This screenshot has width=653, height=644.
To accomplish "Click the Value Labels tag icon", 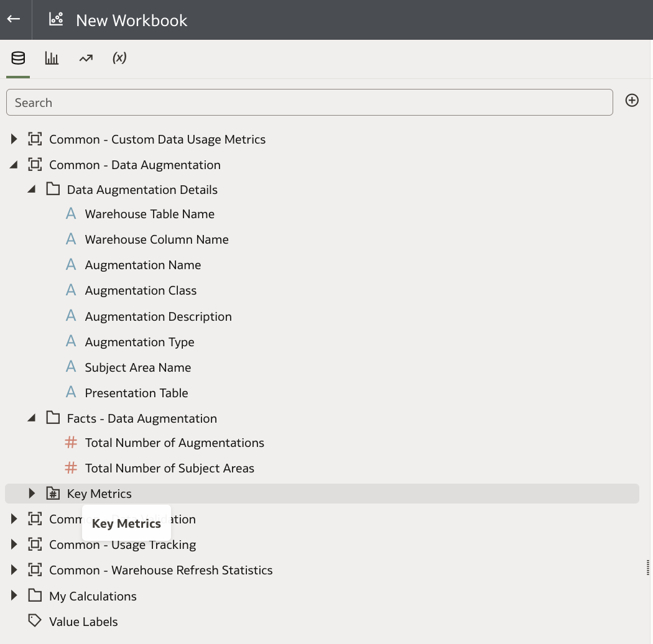I will (35, 621).
